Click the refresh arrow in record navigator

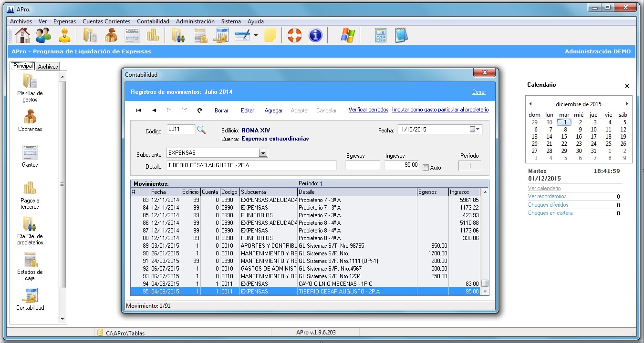click(x=200, y=110)
